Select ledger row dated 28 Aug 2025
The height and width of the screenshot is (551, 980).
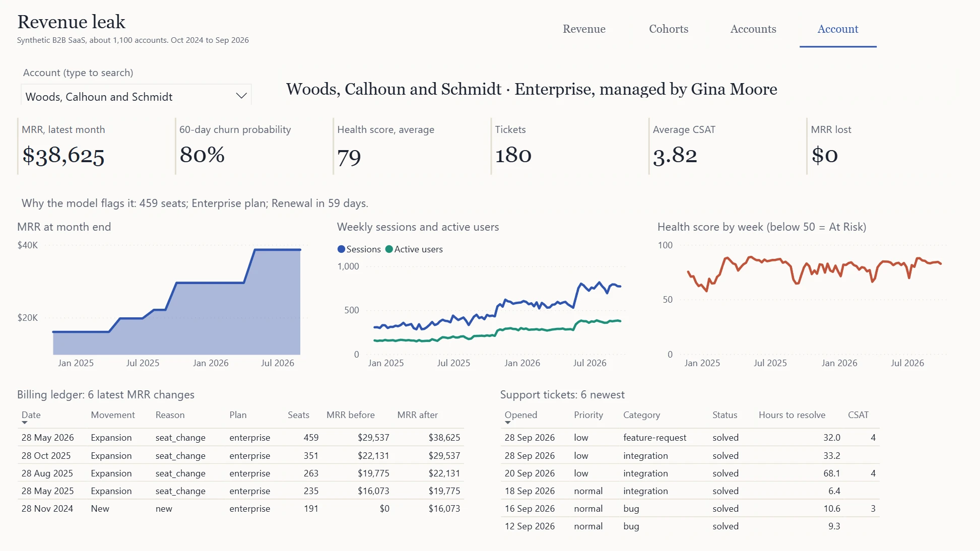240,473
